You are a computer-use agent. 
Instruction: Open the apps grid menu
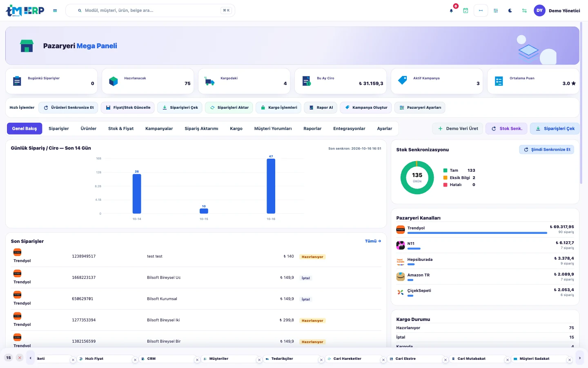click(x=496, y=11)
